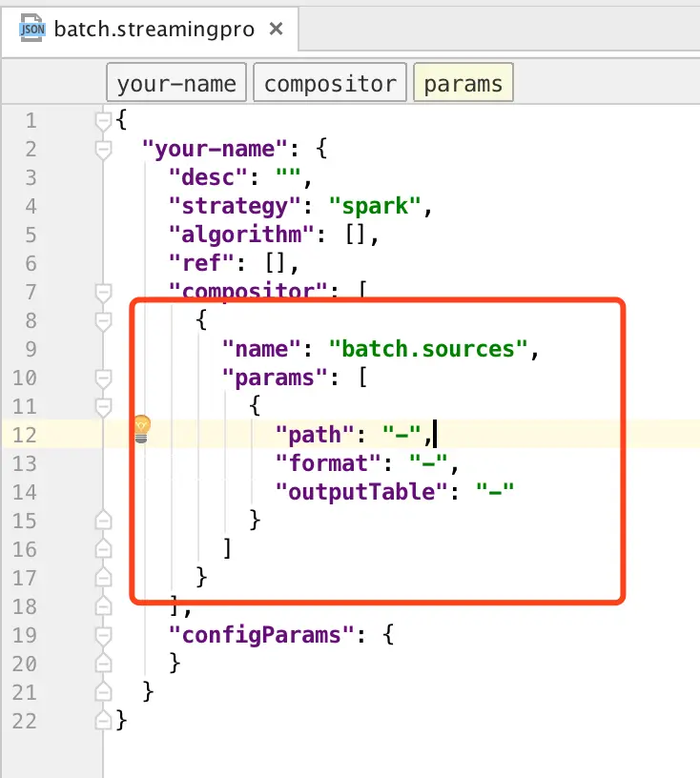Screen dimensions: 700x778
Task: Click the "your-name" key on line 2
Action: click(215, 149)
